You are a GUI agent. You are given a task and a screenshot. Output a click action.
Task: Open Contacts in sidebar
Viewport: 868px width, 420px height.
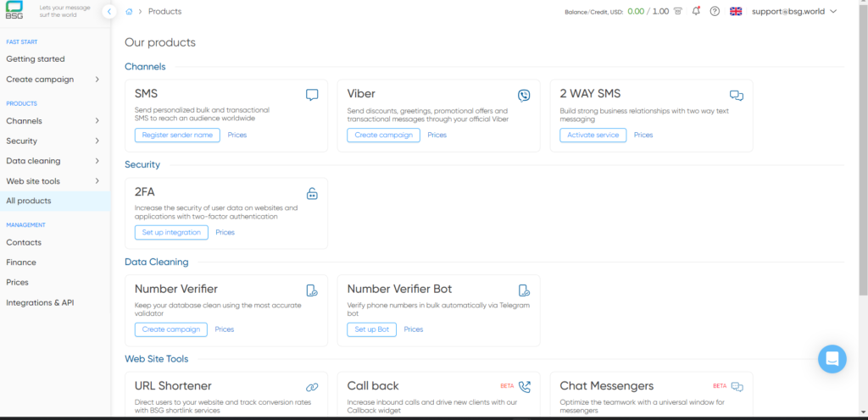coord(24,243)
